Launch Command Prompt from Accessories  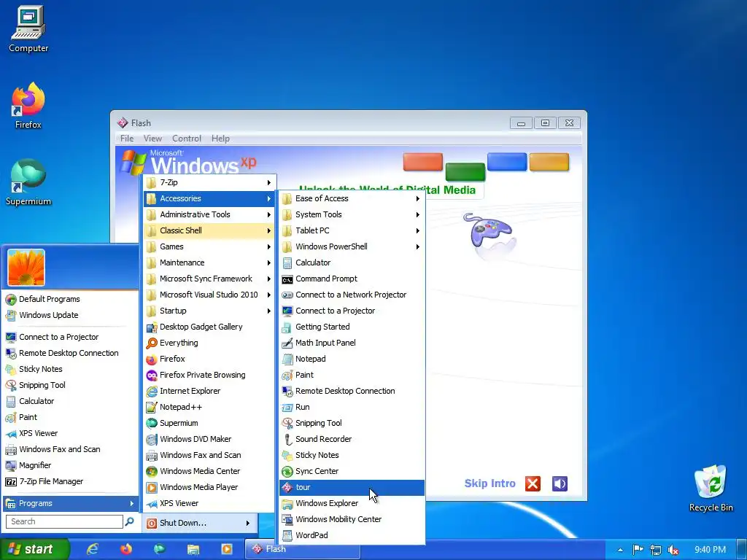click(x=352, y=279)
